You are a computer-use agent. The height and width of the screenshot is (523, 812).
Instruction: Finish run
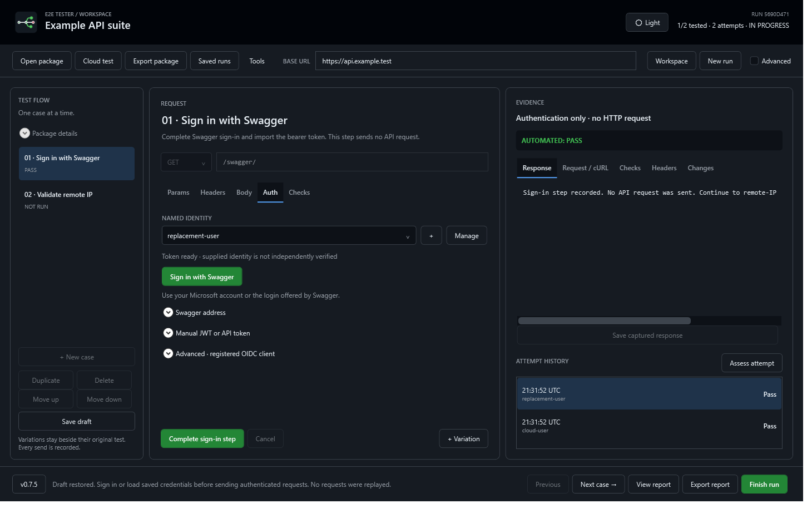coord(764,485)
